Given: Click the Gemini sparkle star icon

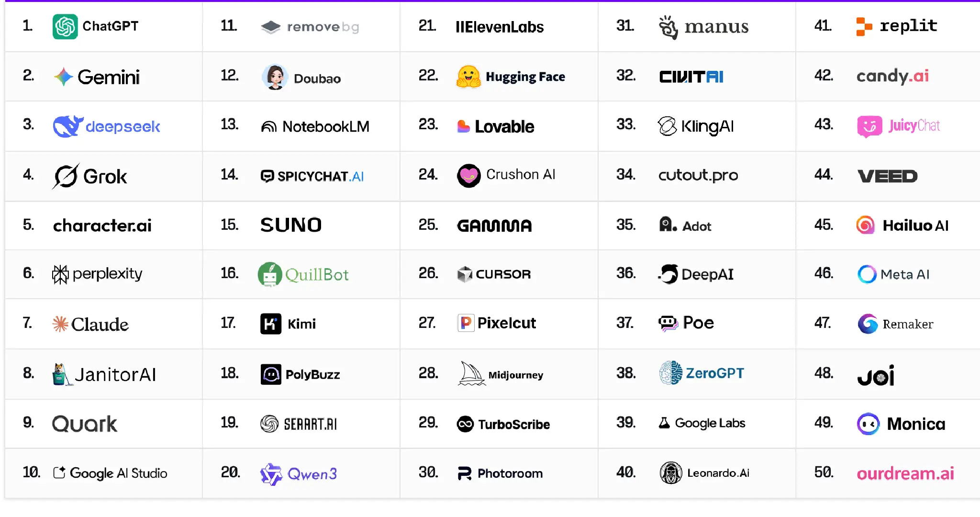Looking at the screenshot, I should (63, 77).
